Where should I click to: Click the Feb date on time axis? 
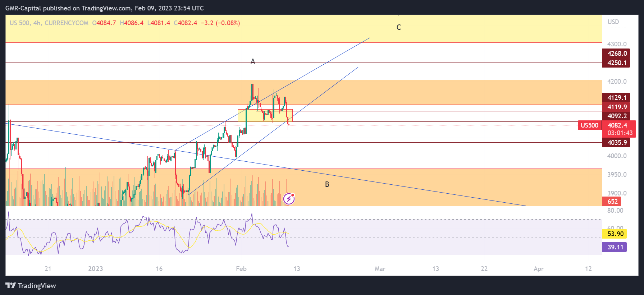pos(241,269)
